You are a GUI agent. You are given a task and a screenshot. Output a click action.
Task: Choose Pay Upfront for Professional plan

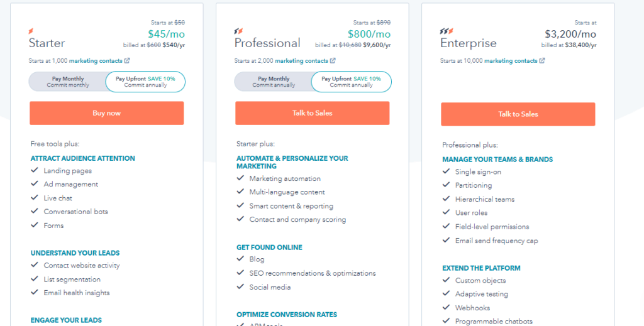pos(351,82)
